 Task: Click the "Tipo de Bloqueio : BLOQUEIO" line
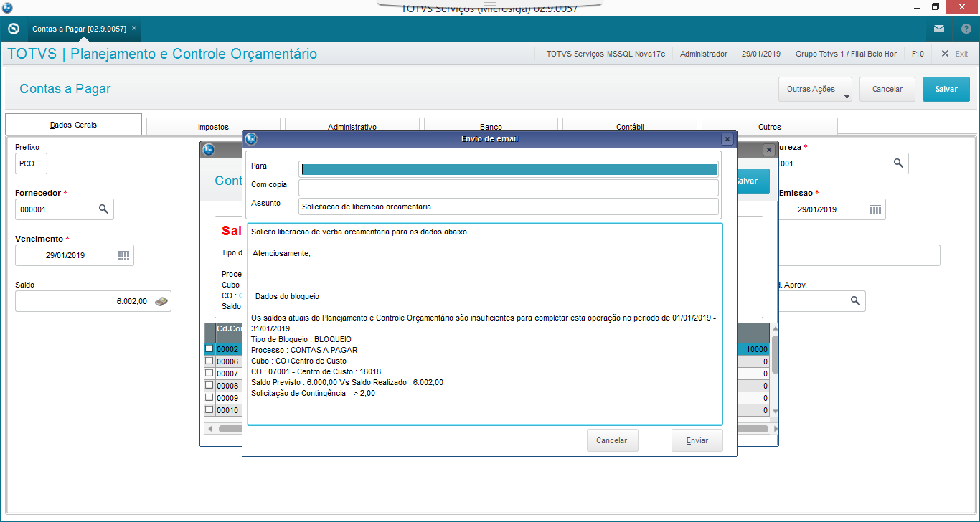tap(301, 339)
